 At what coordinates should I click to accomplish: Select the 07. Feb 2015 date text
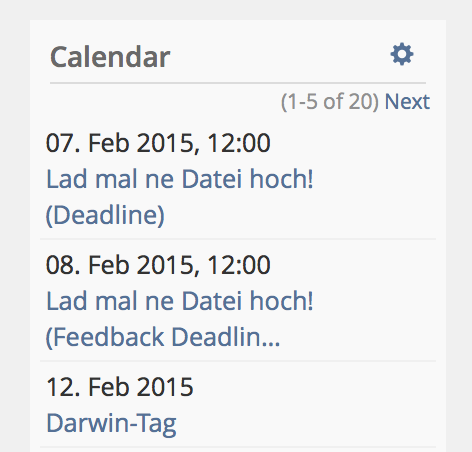120,143
